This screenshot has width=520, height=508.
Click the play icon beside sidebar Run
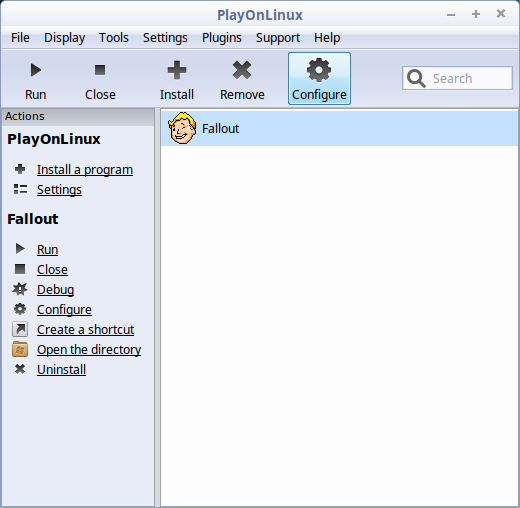coord(20,249)
